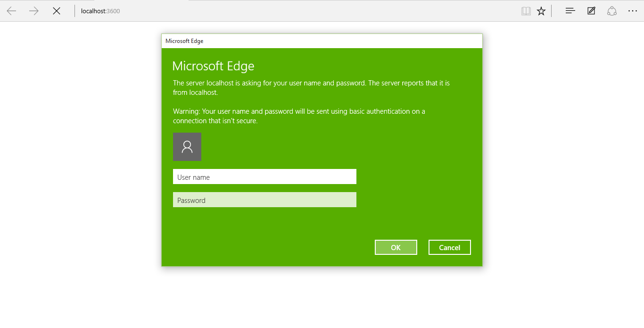Stop loading the page with the X icon

tap(57, 11)
